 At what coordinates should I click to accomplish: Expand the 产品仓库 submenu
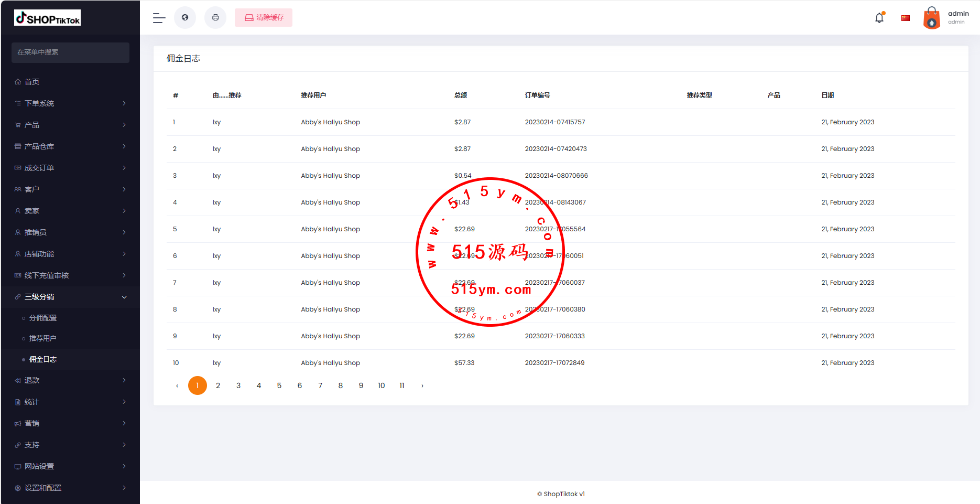tap(70, 146)
